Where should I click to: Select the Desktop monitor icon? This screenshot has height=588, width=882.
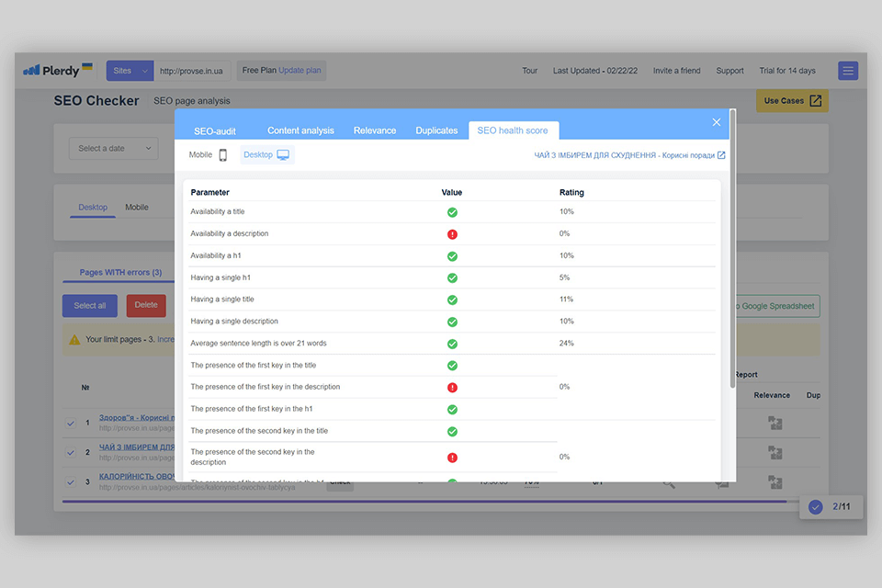pyautogui.click(x=283, y=154)
